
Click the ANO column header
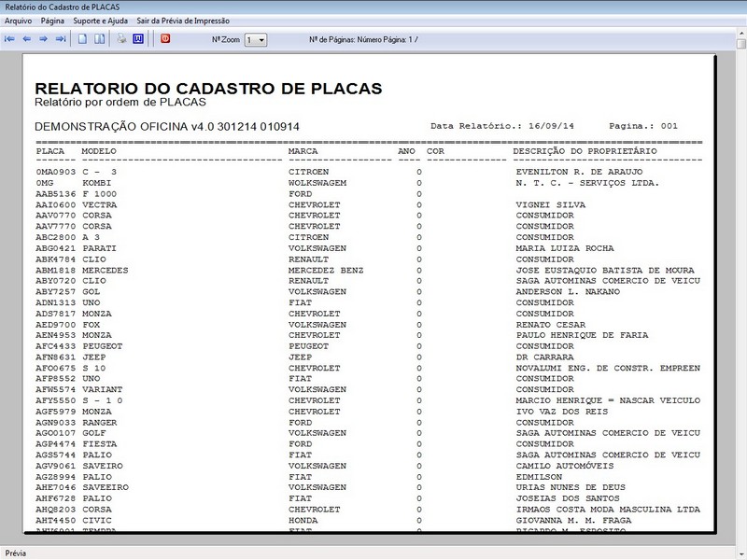pos(406,151)
